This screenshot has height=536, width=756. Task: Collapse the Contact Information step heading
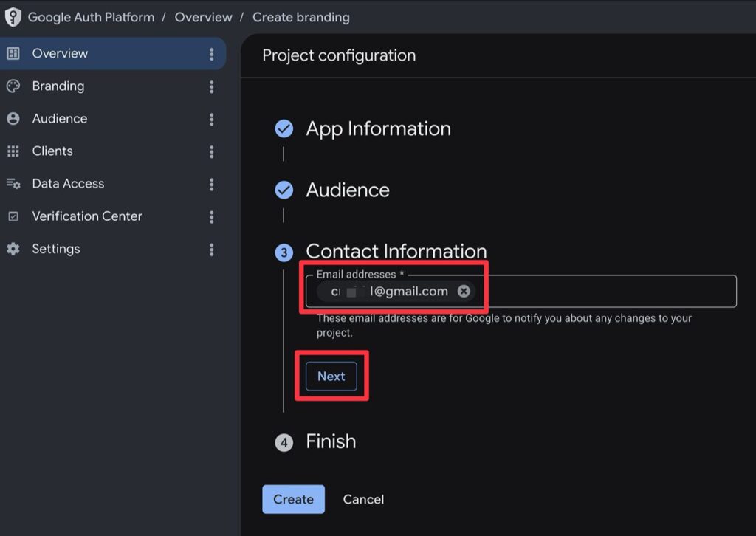[396, 251]
